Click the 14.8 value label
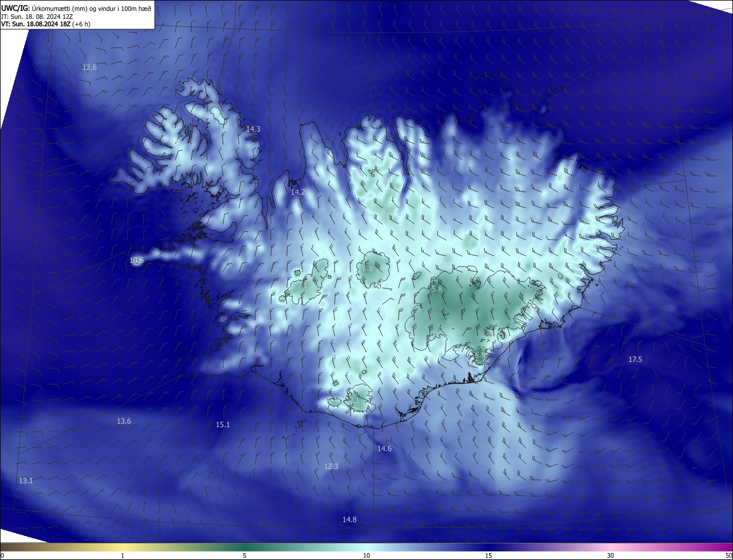 tap(349, 520)
